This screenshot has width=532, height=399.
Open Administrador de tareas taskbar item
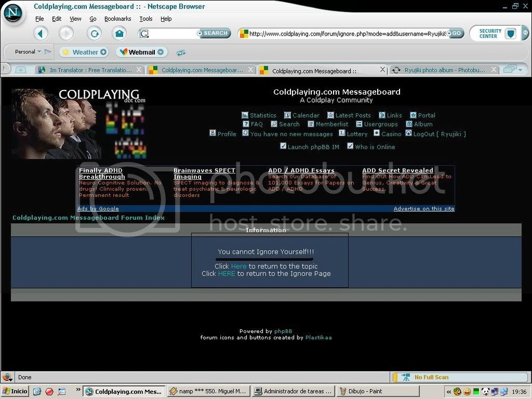click(294, 392)
